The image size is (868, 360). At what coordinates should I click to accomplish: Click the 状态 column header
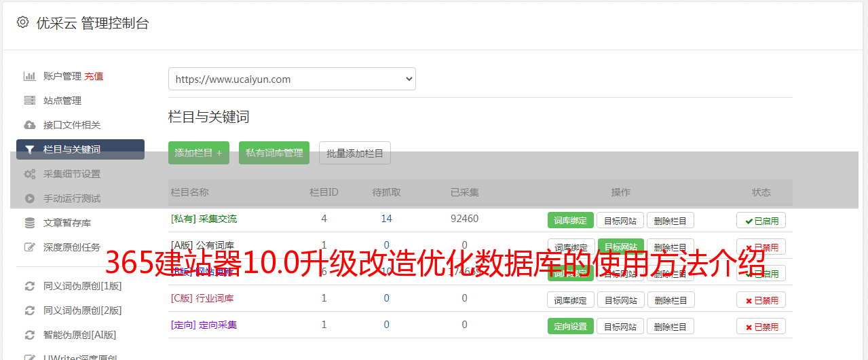pyautogui.click(x=761, y=192)
